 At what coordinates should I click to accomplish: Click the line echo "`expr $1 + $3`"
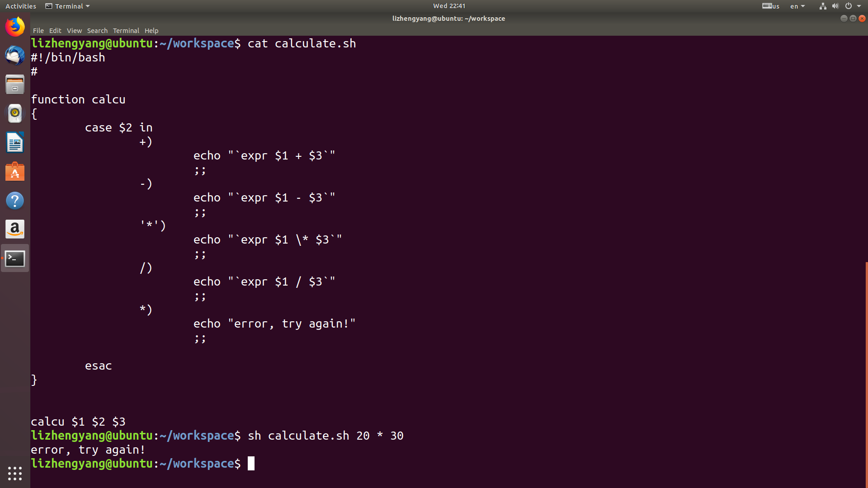(x=264, y=155)
